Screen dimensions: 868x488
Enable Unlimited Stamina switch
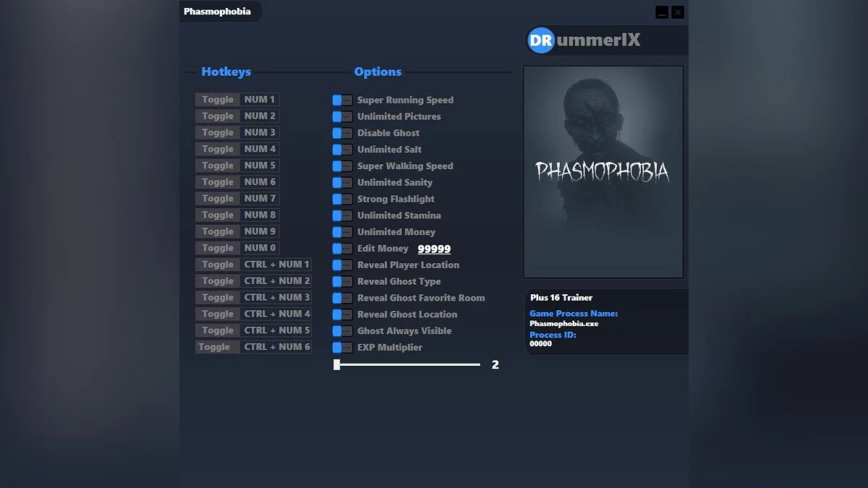(x=342, y=215)
